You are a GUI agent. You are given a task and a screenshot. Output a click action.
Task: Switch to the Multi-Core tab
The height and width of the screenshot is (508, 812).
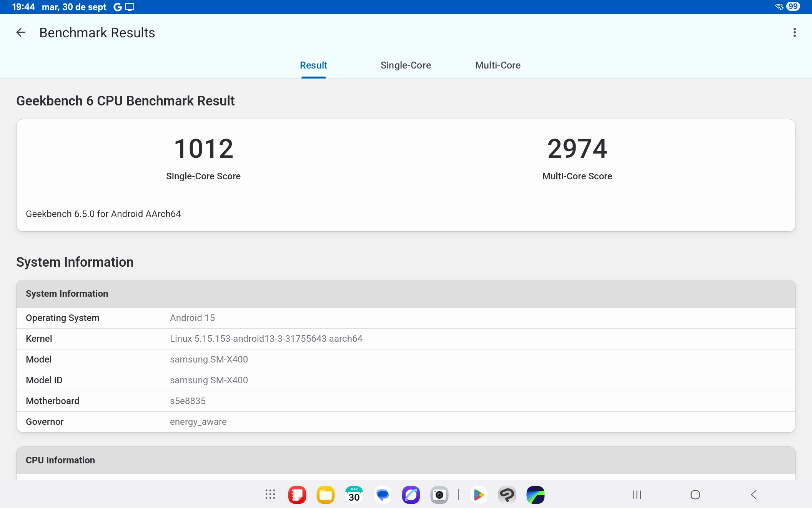[498, 65]
